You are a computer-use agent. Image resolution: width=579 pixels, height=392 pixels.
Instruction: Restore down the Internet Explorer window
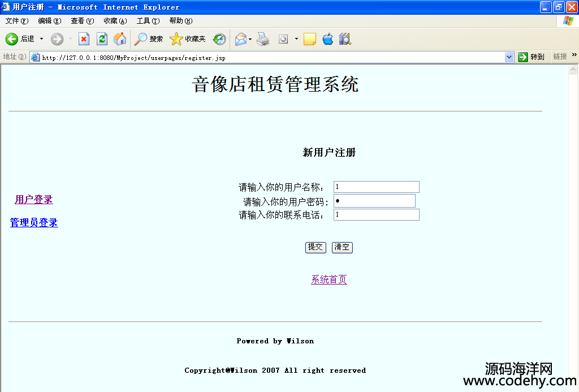pos(559,7)
